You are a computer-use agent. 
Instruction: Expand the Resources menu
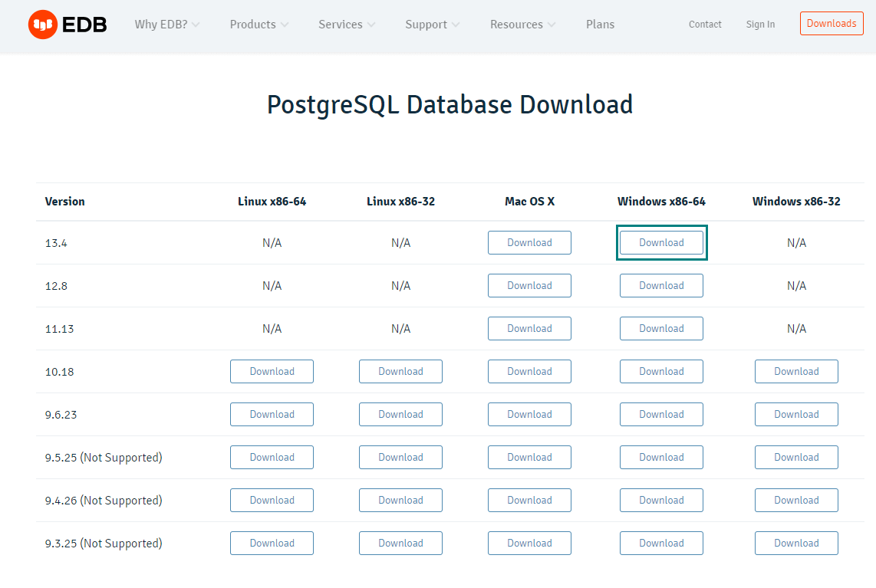pos(523,25)
